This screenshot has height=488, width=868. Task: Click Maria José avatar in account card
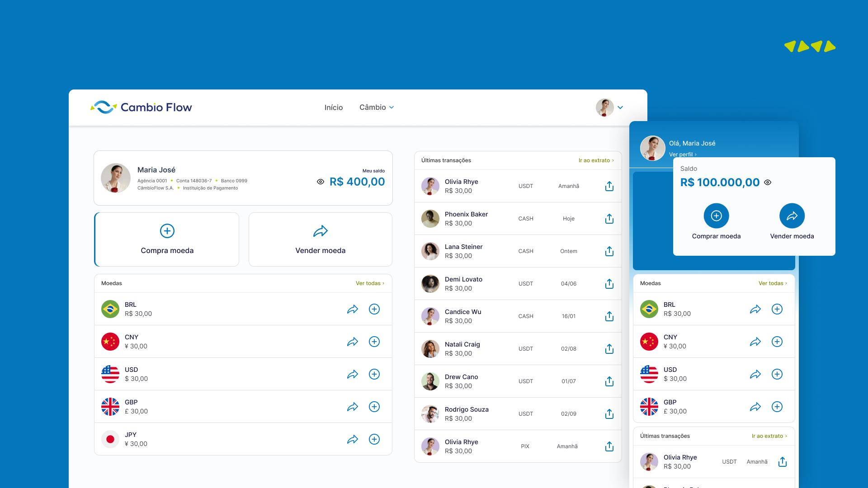tap(116, 178)
